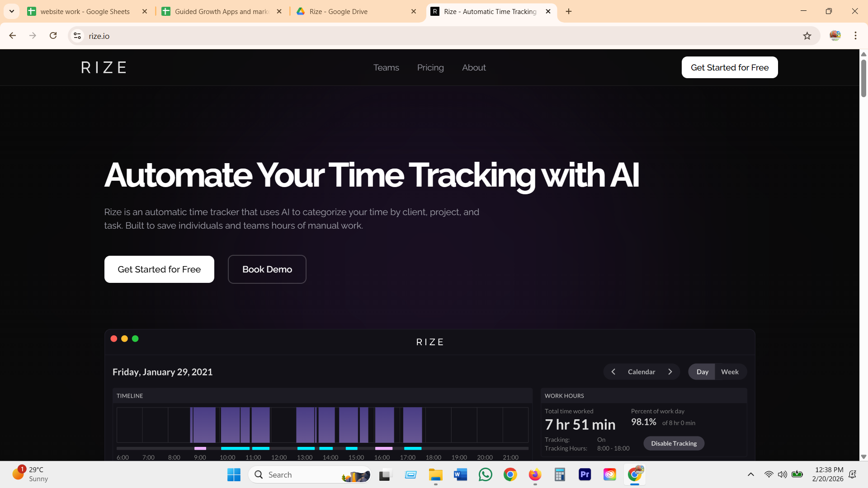This screenshot has width=868, height=488.
Task: Switch to Week view
Action: tap(730, 371)
